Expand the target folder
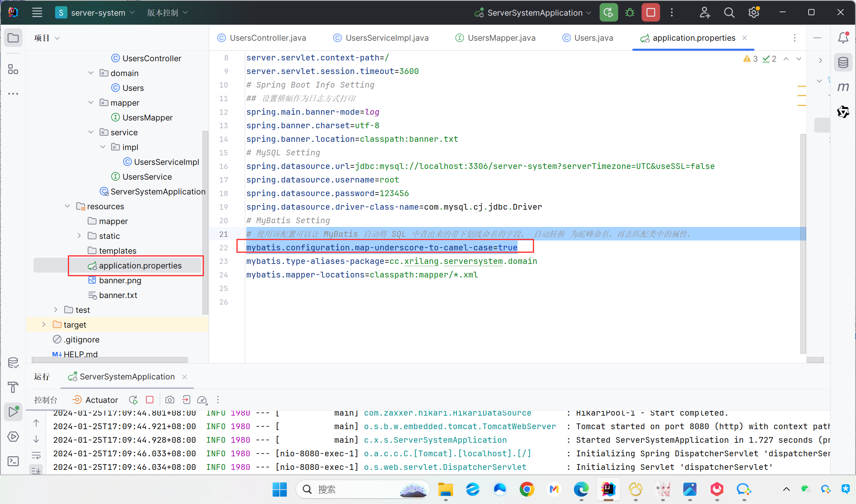The width and height of the screenshot is (856, 504). 44,324
